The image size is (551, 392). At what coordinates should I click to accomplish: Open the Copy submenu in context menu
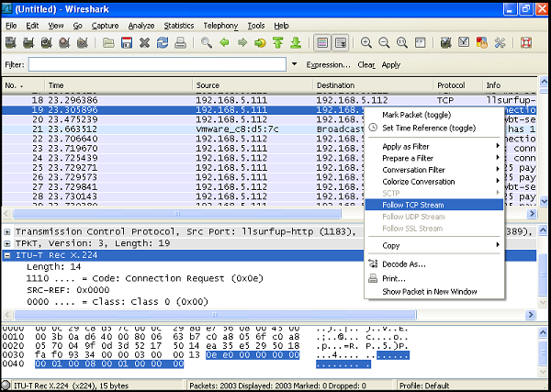click(434, 245)
